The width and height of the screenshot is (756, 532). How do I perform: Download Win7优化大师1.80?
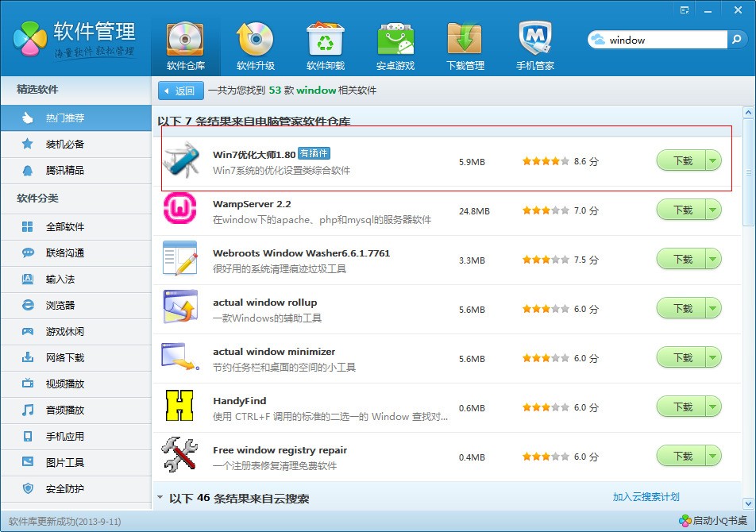tap(681, 160)
